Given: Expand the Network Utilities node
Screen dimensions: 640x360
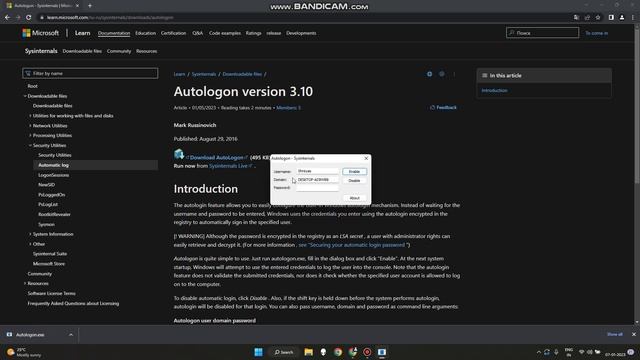Looking at the screenshot, I should point(30,126).
